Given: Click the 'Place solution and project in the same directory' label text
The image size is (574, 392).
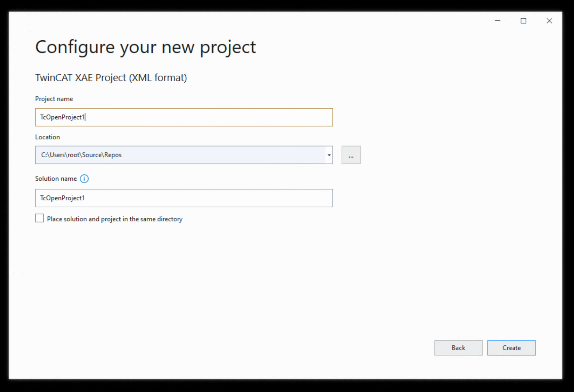Looking at the screenshot, I should pos(115,219).
